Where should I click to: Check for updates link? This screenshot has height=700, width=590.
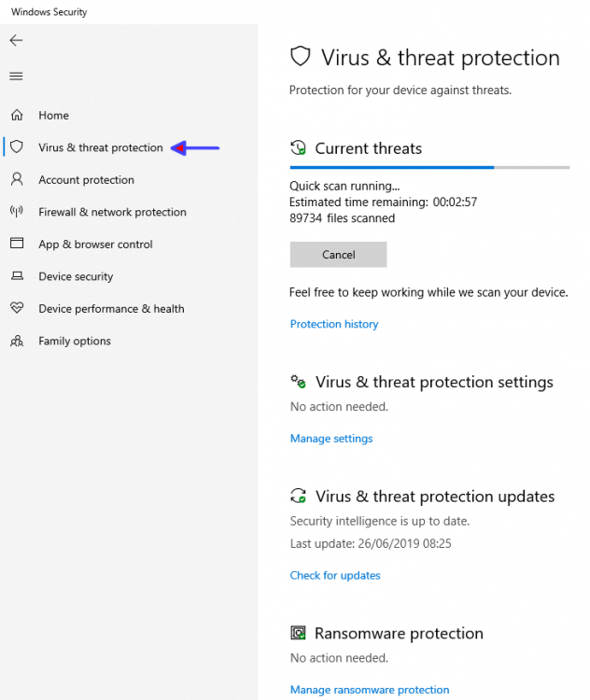point(335,576)
